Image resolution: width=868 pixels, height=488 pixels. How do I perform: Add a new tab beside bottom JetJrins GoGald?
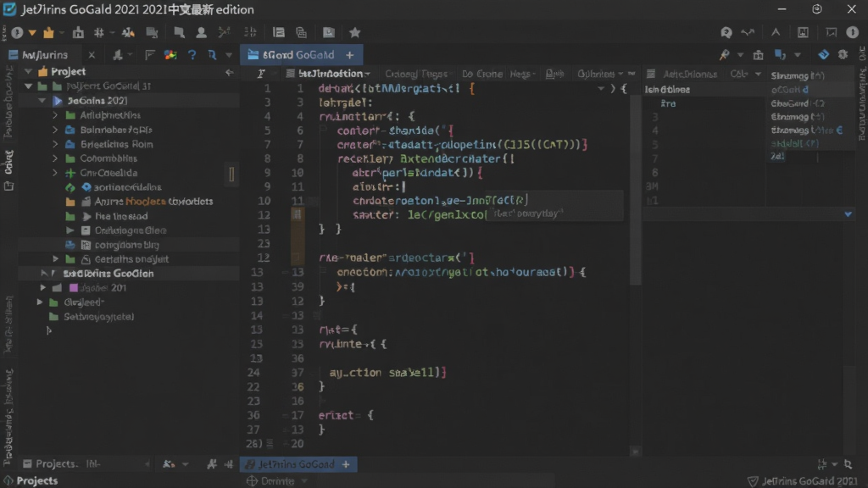(346, 464)
